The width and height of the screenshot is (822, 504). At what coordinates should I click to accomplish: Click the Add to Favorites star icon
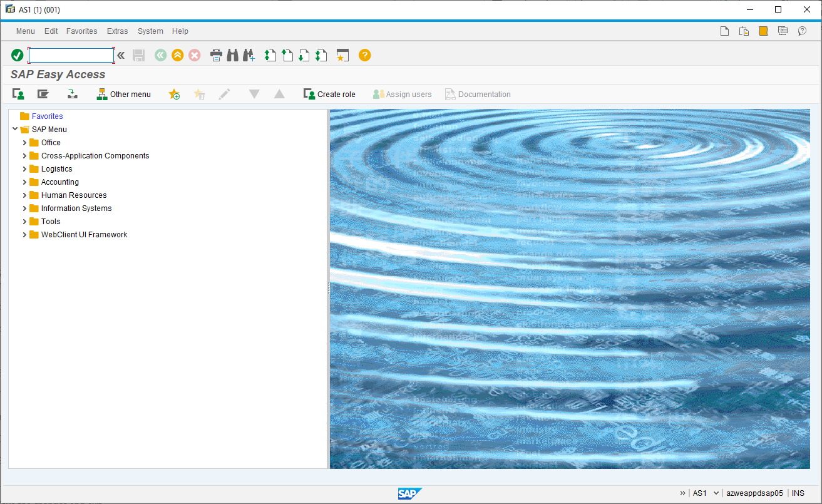(x=174, y=95)
